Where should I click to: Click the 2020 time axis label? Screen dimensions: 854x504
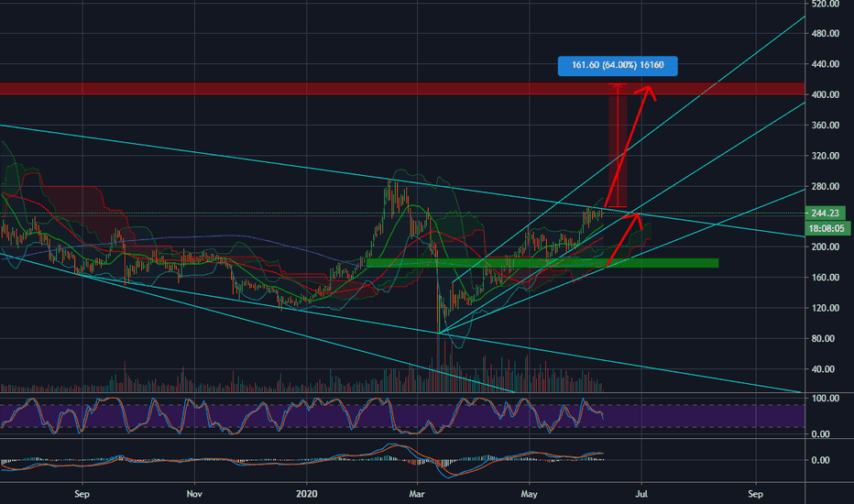pyautogui.click(x=306, y=494)
